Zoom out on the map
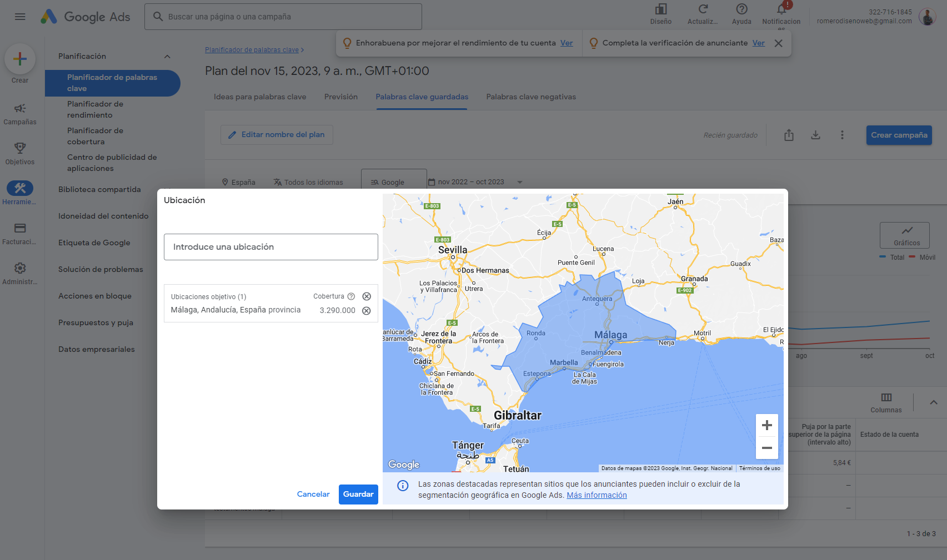This screenshot has width=947, height=560. 766,448
